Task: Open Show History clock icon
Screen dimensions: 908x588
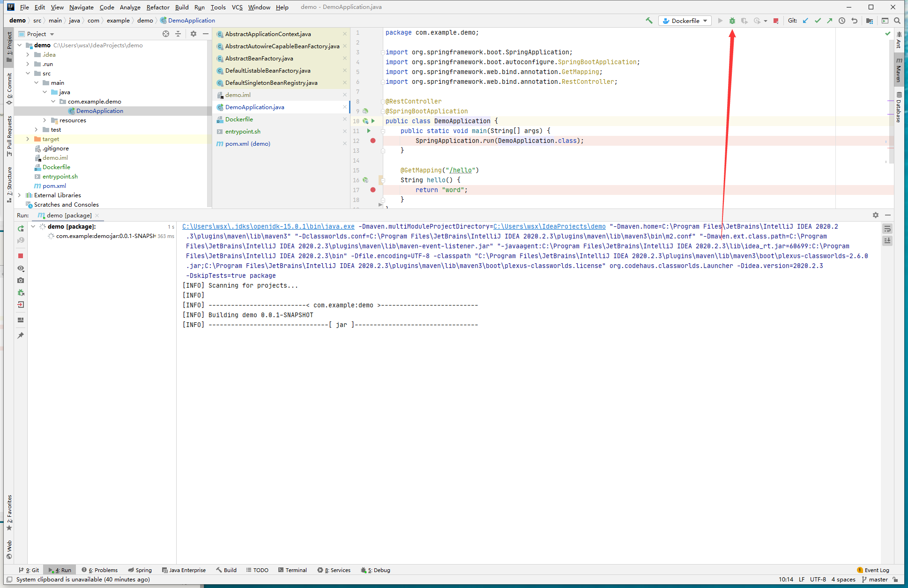Action: pyautogui.click(x=842, y=21)
